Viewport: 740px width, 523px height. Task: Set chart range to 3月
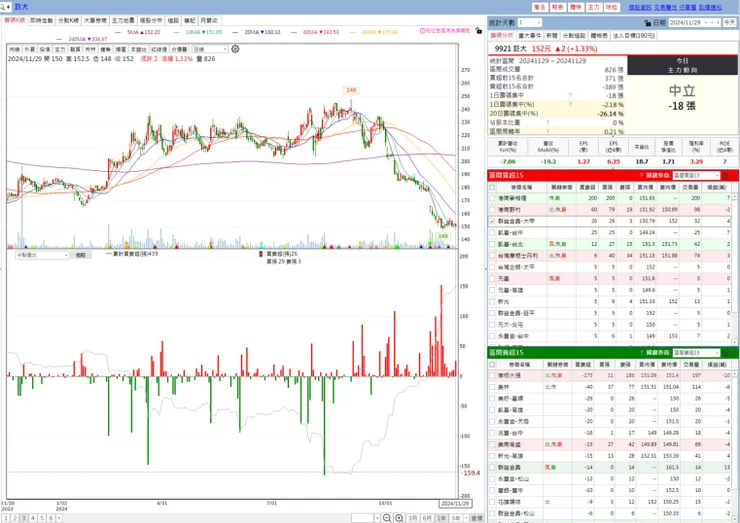coord(412,518)
